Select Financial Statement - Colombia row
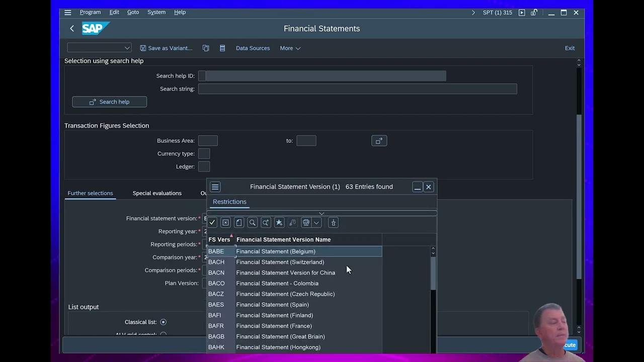Image resolution: width=644 pixels, height=362 pixels. click(294, 284)
